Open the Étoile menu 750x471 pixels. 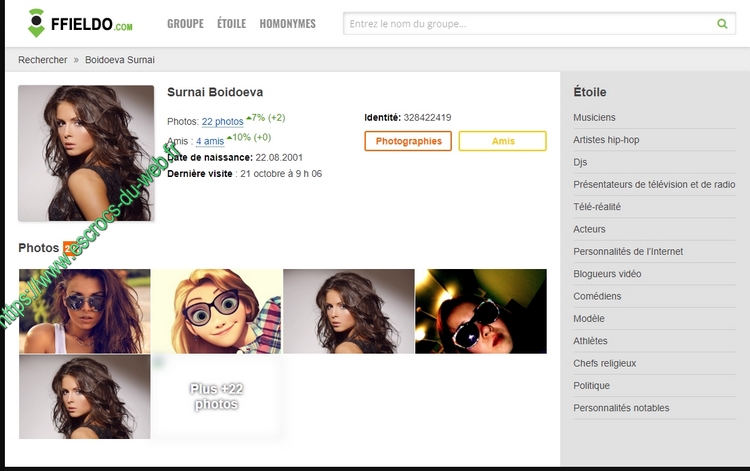[x=231, y=24]
